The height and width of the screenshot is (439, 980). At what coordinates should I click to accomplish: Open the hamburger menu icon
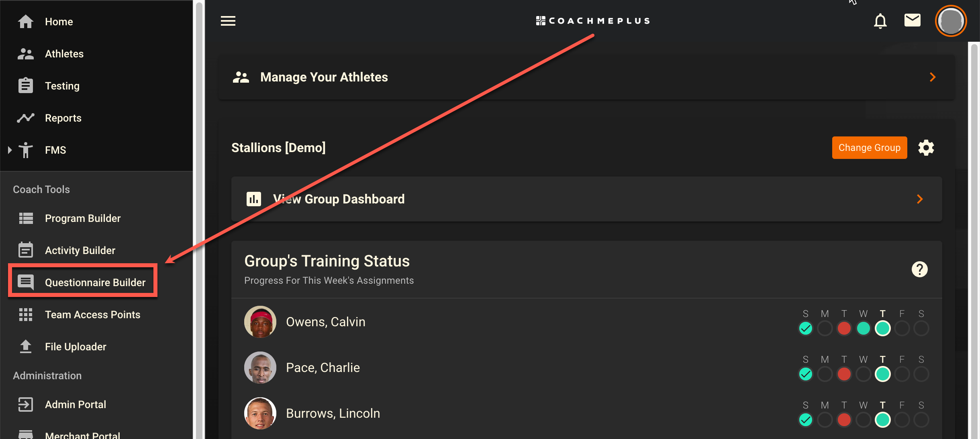[x=228, y=21]
